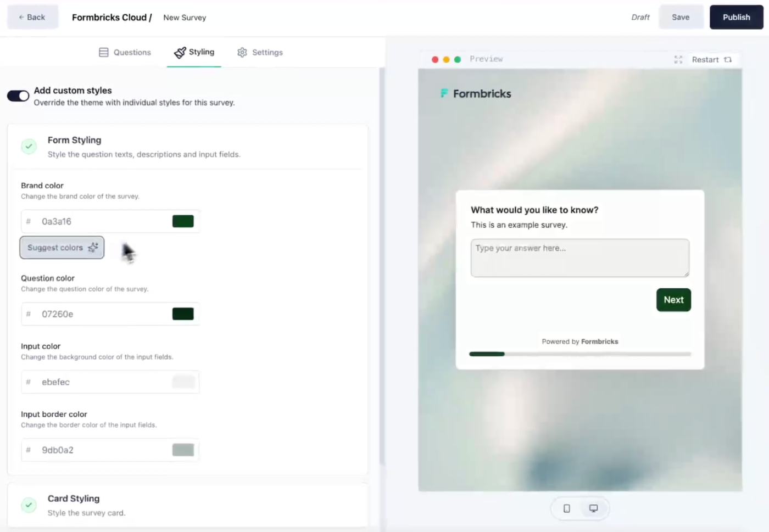Image resolution: width=769 pixels, height=532 pixels.
Task: Switch preview to desktop view
Action: coord(594,508)
